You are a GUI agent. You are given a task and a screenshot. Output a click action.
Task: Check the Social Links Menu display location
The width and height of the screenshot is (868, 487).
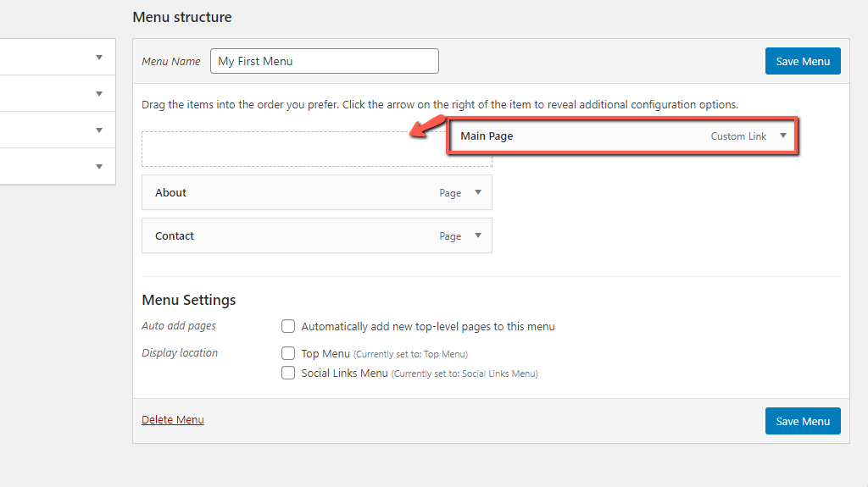coord(288,373)
